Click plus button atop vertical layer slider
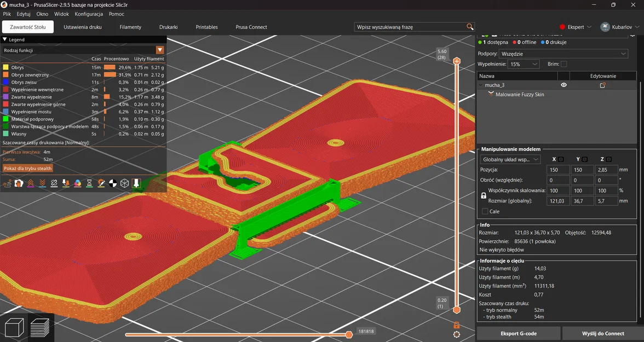The height and width of the screenshot is (342, 644). [456, 61]
